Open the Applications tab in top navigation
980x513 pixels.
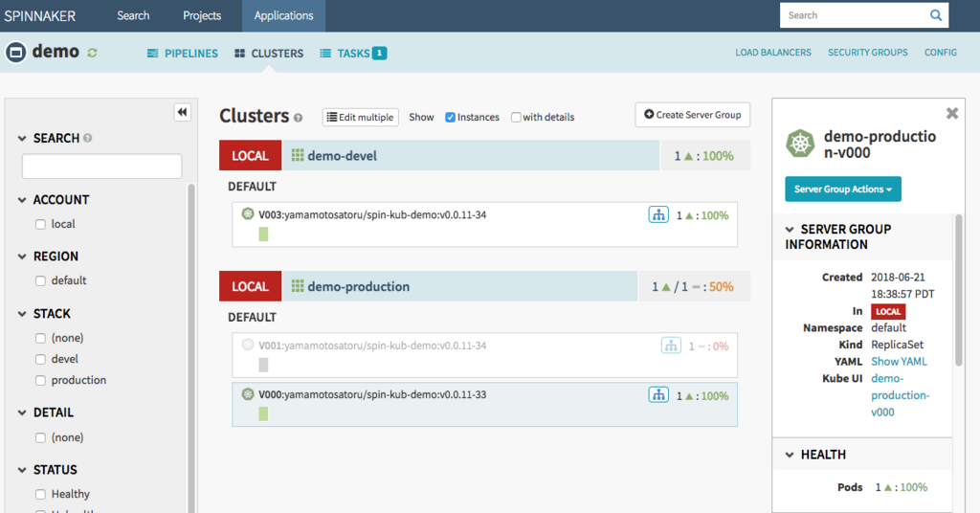(283, 15)
